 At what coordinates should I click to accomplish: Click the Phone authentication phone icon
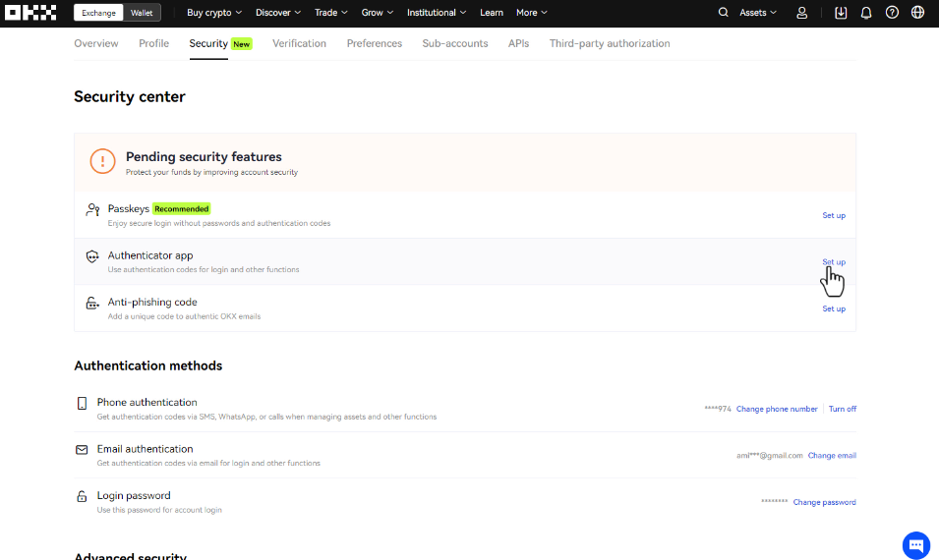(82, 403)
